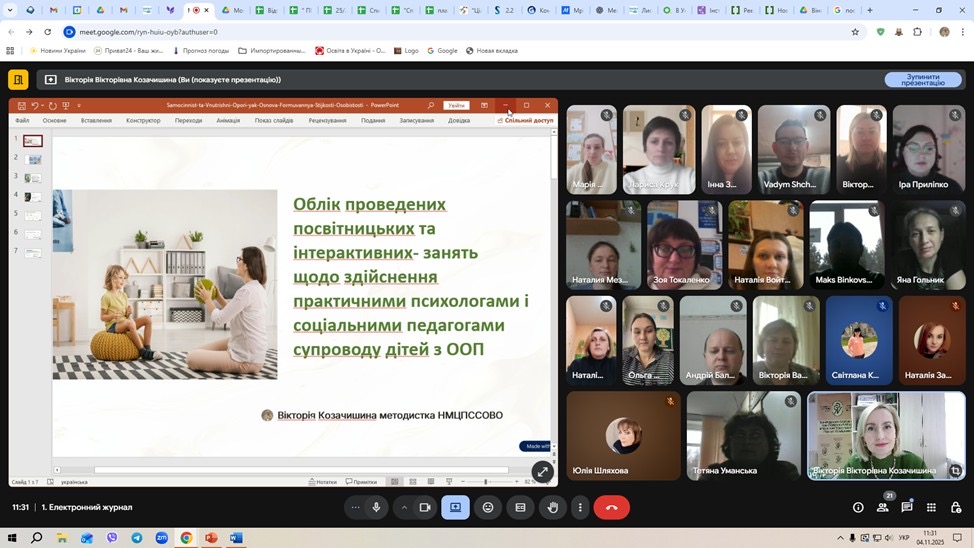The width and height of the screenshot is (974, 548).
Task: Expand the shared presentation to fullscreen
Action: [543, 472]
